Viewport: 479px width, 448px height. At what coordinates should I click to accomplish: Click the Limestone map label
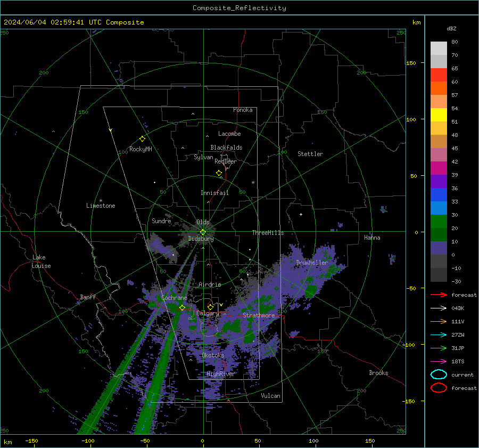coord(101,206)
